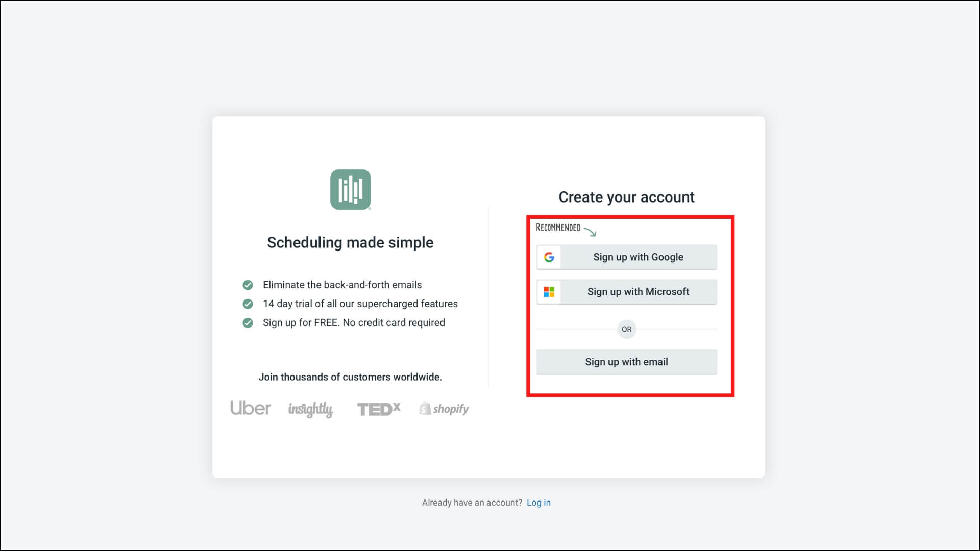Screen dimensions: 980x551
Task: Click the OR divider badge
Action: click(x=626, y=329)
